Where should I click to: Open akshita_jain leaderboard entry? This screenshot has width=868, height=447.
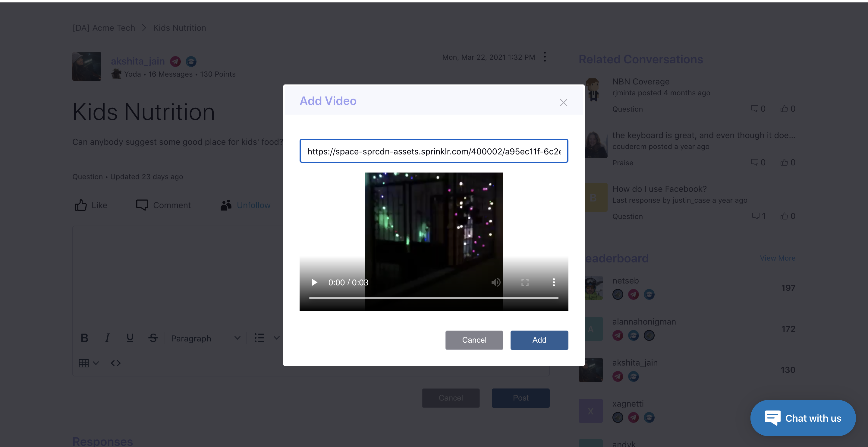coord(635,363)
